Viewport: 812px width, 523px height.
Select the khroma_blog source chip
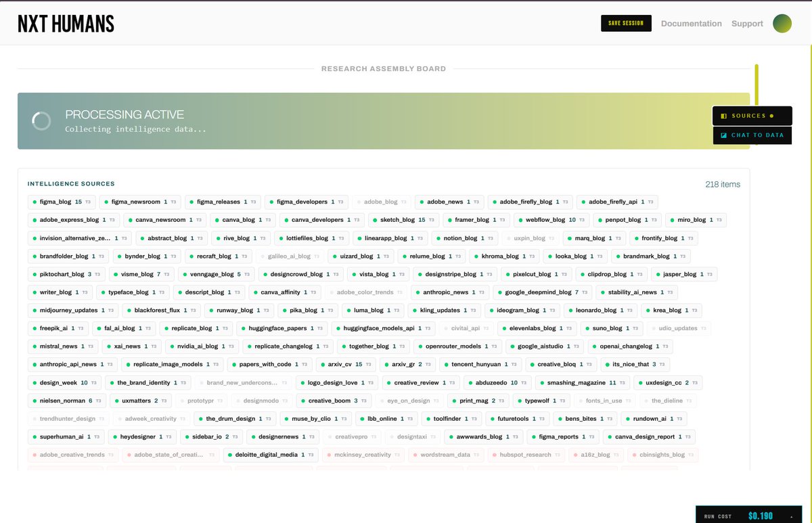click(505, 256)
